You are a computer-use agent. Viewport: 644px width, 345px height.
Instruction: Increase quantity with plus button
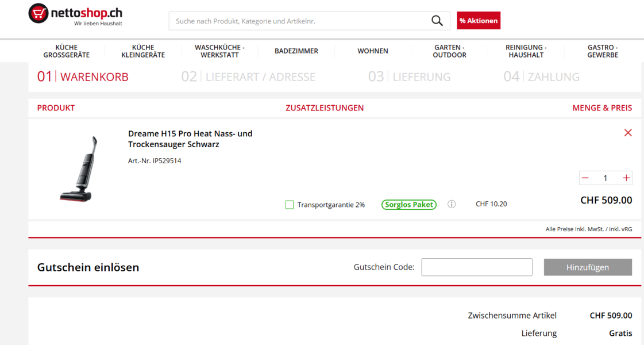(x=626, y=178)
